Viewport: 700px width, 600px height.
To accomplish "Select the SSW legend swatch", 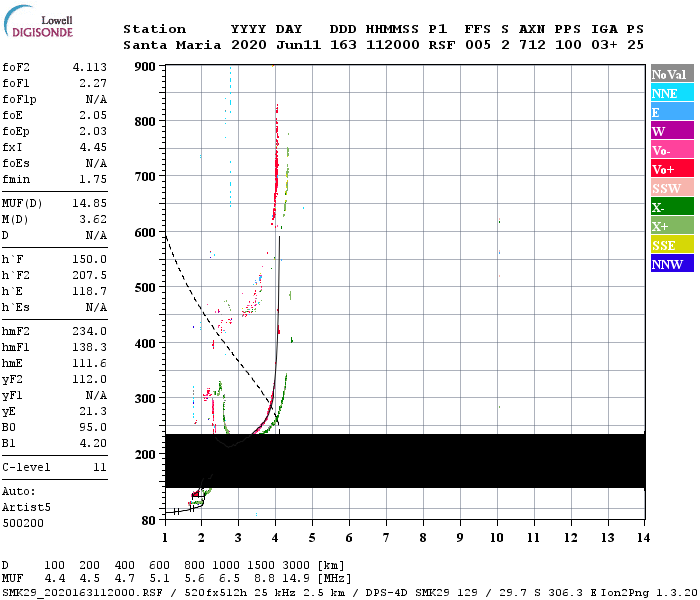I will tap(672, 188).
